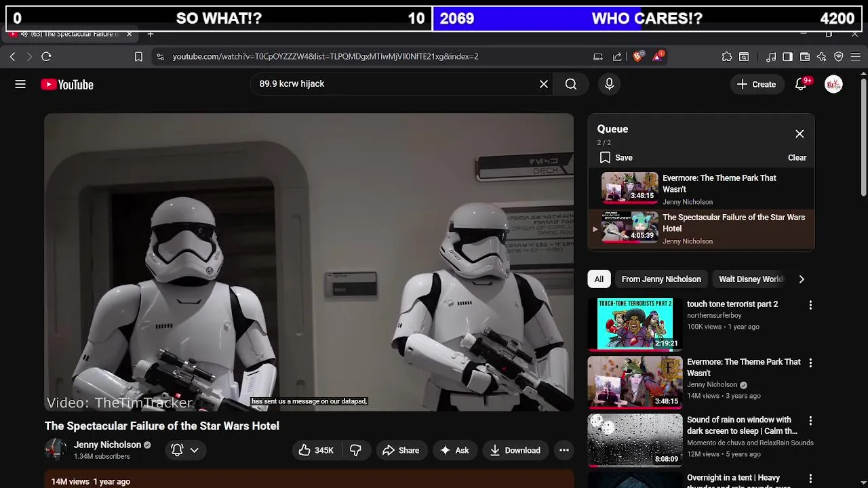Open recommended Evermore: The Theme Park title
Viewport: 868px width, 488px height.
(x=744, y=367)
